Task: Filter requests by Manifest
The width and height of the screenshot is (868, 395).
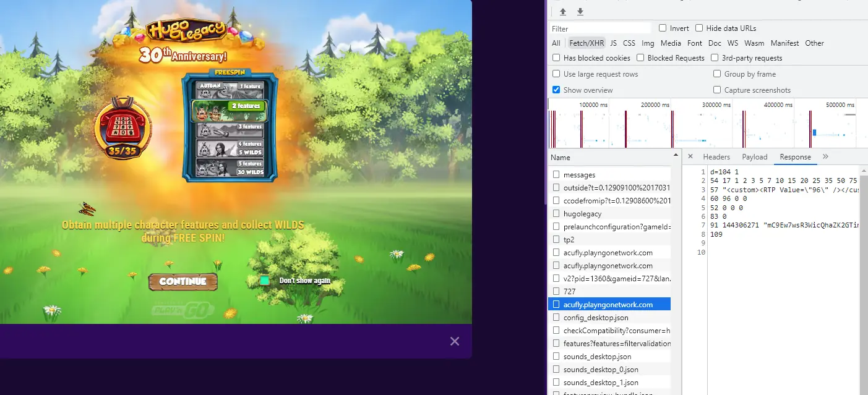Action: [x=784, y=43]
